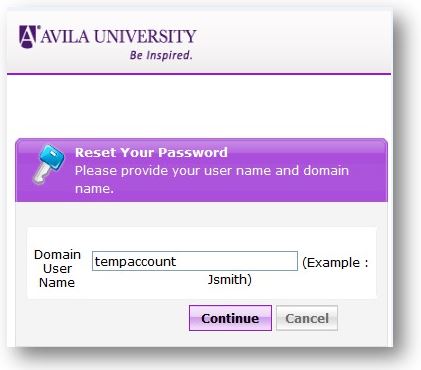Image resolution: width=421 pixels, height=370 pixels.
Task: Click the Reset Your Password heading
Action: point(151,152)
